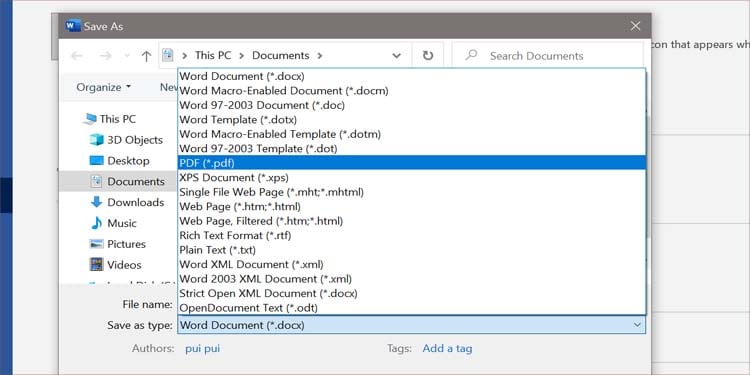
Task: Click author name pui pui
Action: (x=202, y=349)
